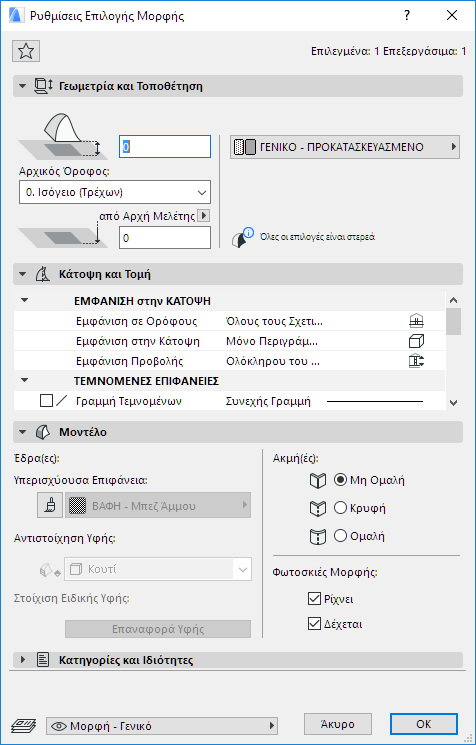The height and width of the screenshot is (745, 476).
Task: Open the Μορφή - Γενικό layer dropdown
Action: 162,726
